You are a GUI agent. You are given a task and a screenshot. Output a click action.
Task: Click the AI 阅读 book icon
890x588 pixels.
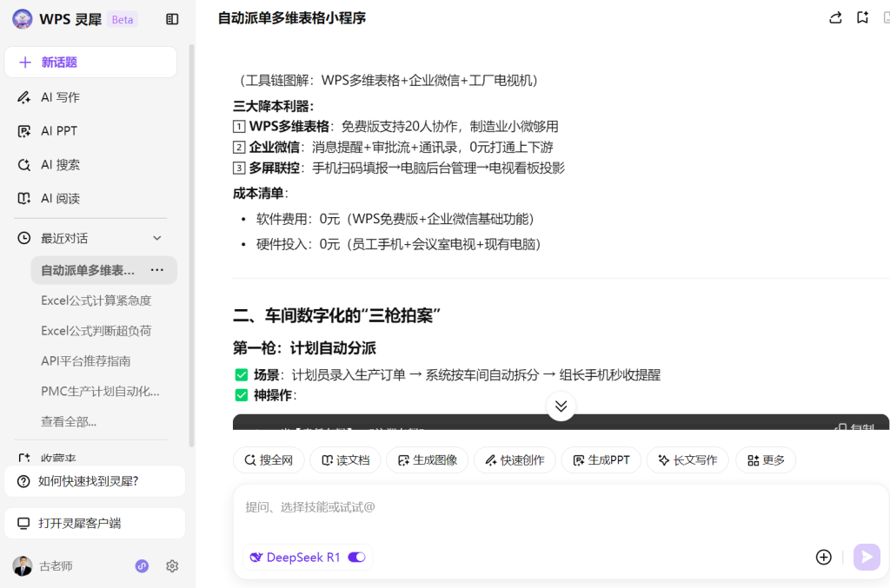click(x=23, y=198)
